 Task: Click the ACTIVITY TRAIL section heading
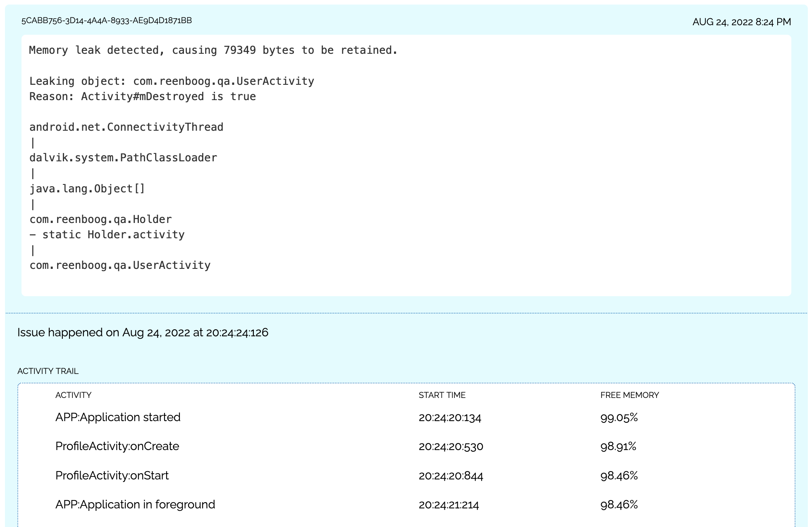48,371
